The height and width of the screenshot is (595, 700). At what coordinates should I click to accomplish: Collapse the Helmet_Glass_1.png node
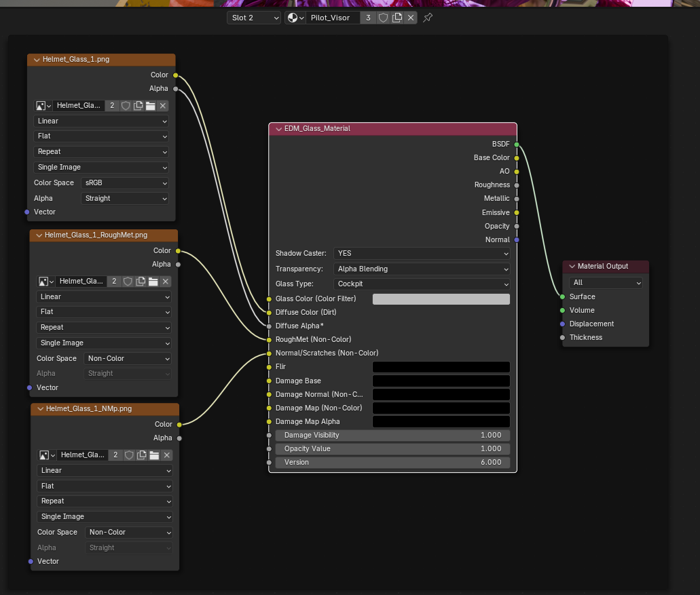pos(37,59)
